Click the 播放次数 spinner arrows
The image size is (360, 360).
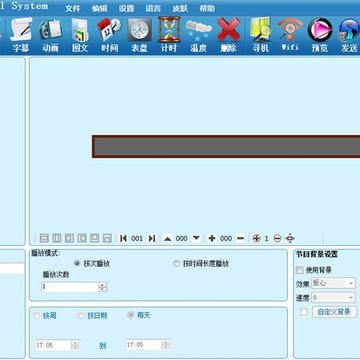pyautogui.click(x=103, y=287)
